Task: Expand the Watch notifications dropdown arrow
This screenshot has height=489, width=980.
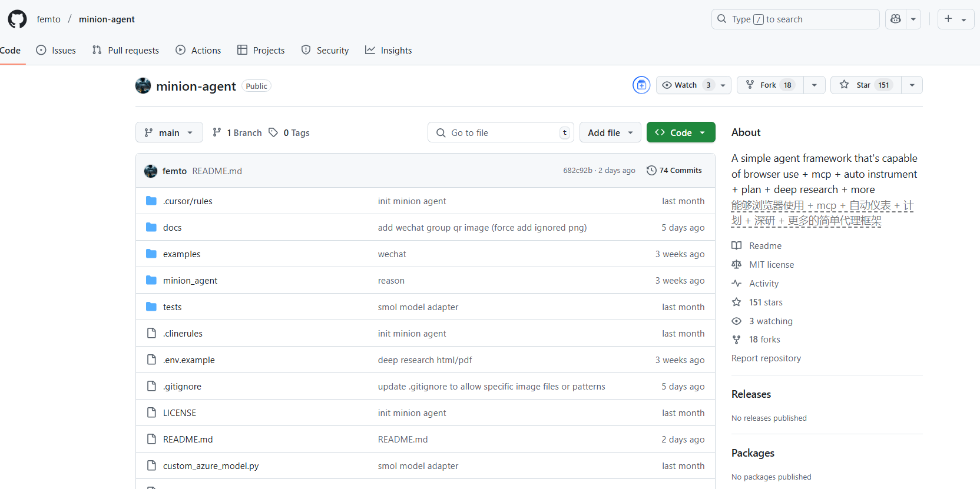Action: (724, 85)
